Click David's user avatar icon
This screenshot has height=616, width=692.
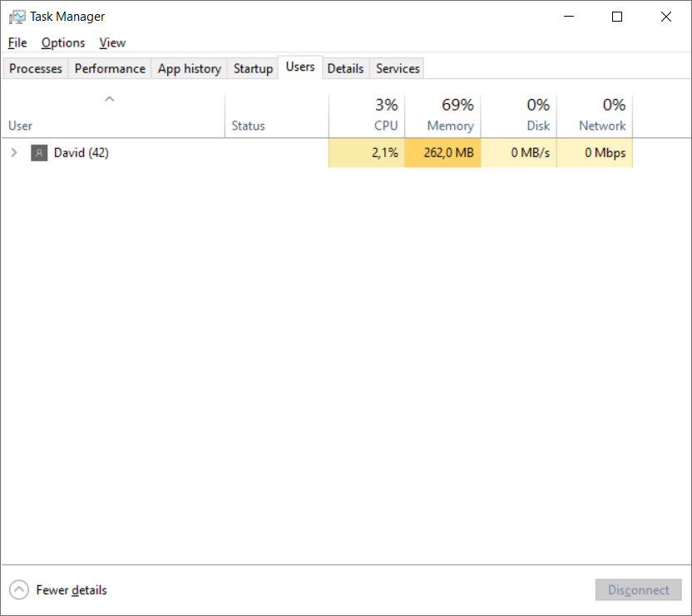pyautogui.click(x=39, y=153)
